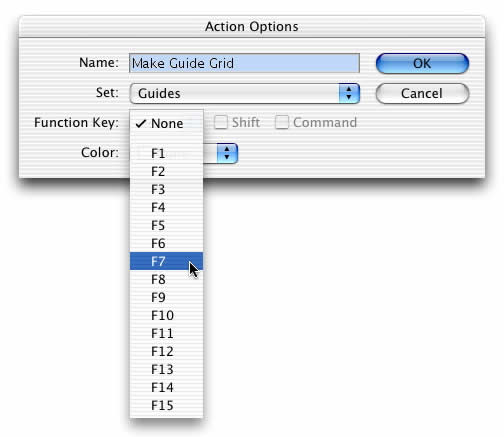Select F13 in the popup menu
This screenshot has height=437, width=504.
pos(166,369)
